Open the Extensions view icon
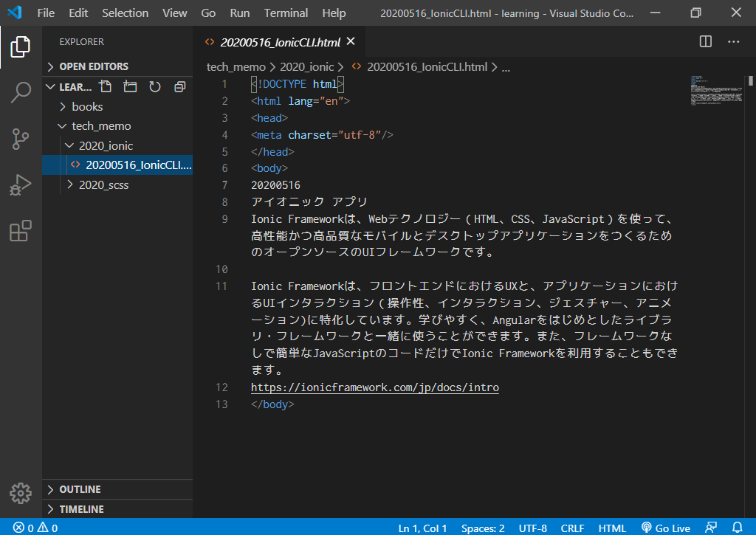Viewport: 756px width, 535px height. (x=20, y=231)
